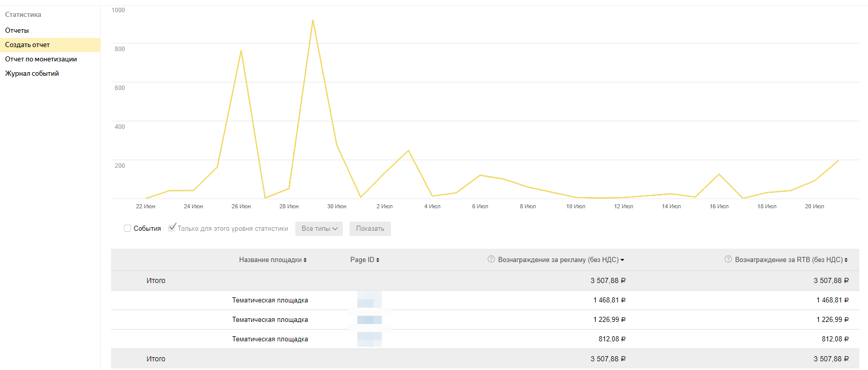The width and height of the screenshot is (868, 370).
Task: Click help icon beside Вознаграждение за рекламу
Action: [491, 259]
